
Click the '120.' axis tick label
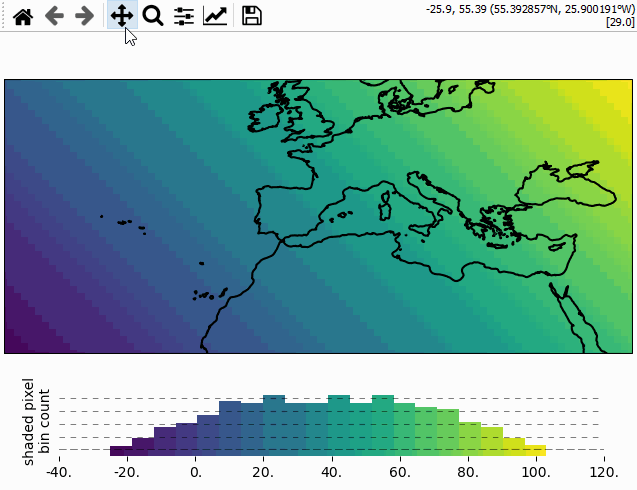[x=604, y=473]
